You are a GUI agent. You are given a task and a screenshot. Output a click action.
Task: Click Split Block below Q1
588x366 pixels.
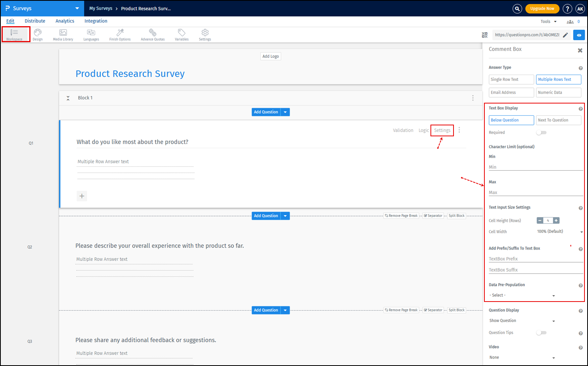pos(456,215)
